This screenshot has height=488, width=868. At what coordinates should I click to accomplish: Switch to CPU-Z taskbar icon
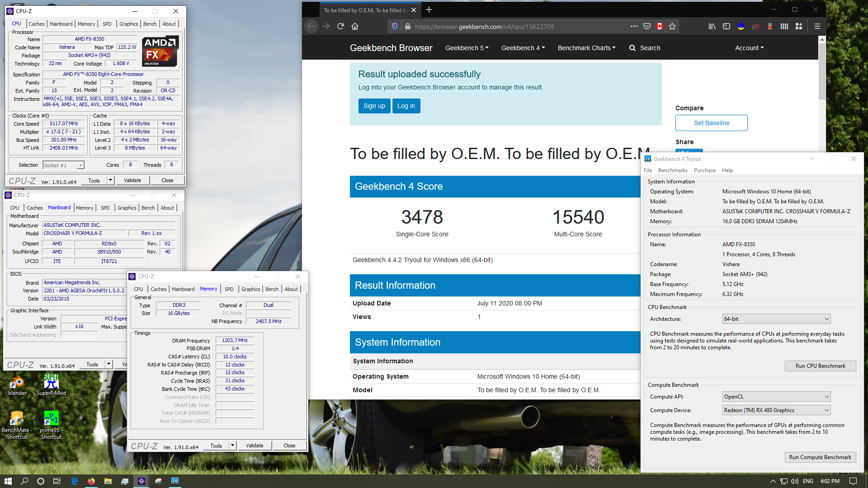click(142, 481)
